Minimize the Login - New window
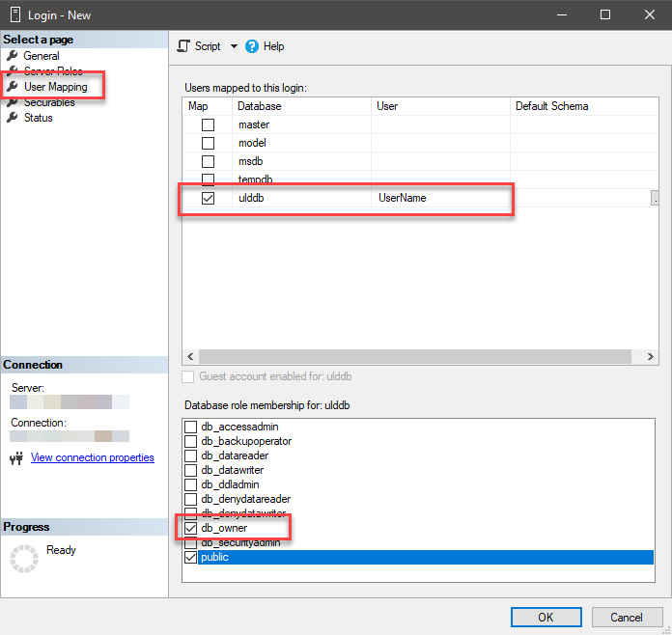 pos(562,14)
